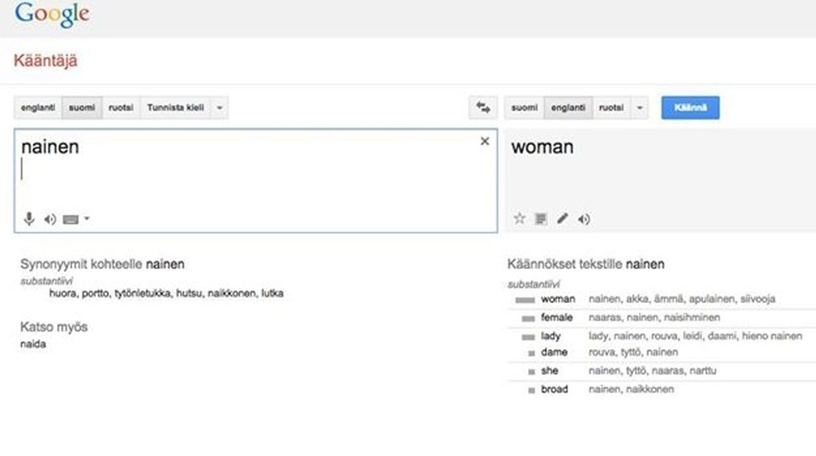The height and width of the screenshot is (456, 816).
Task: Click the pencil icon to suggest edit
Action: (562, 219)
